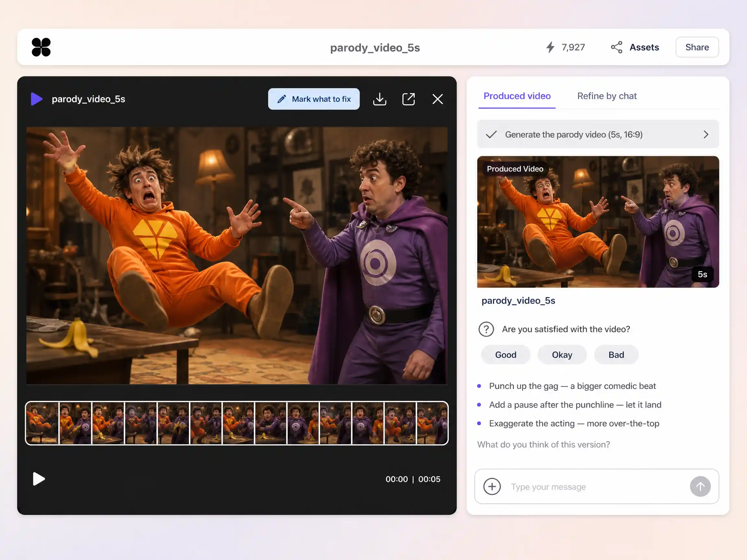Click the What do you think of this version text
Image resolution: width=747 pixels, height=560 pixels.
coord(543,444)
